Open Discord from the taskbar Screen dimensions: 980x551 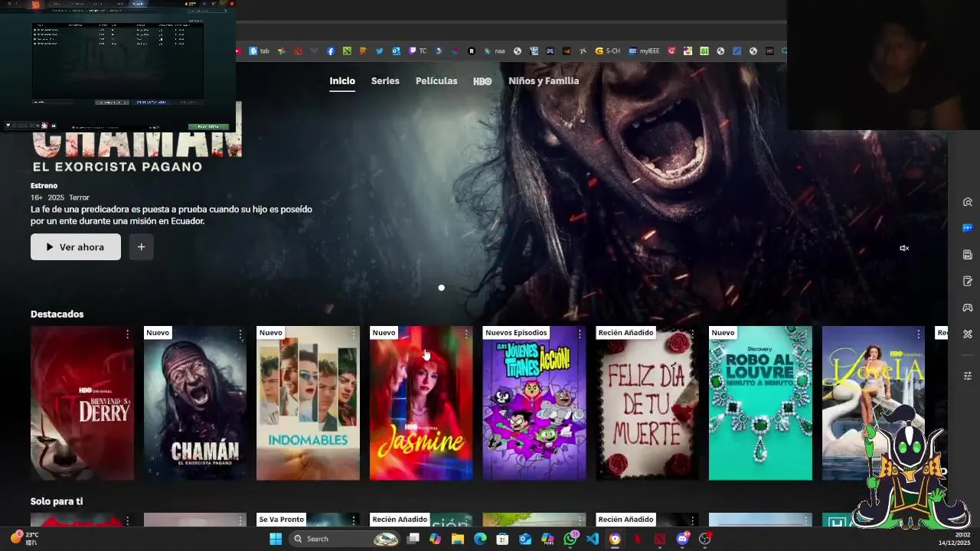(683, 539)
